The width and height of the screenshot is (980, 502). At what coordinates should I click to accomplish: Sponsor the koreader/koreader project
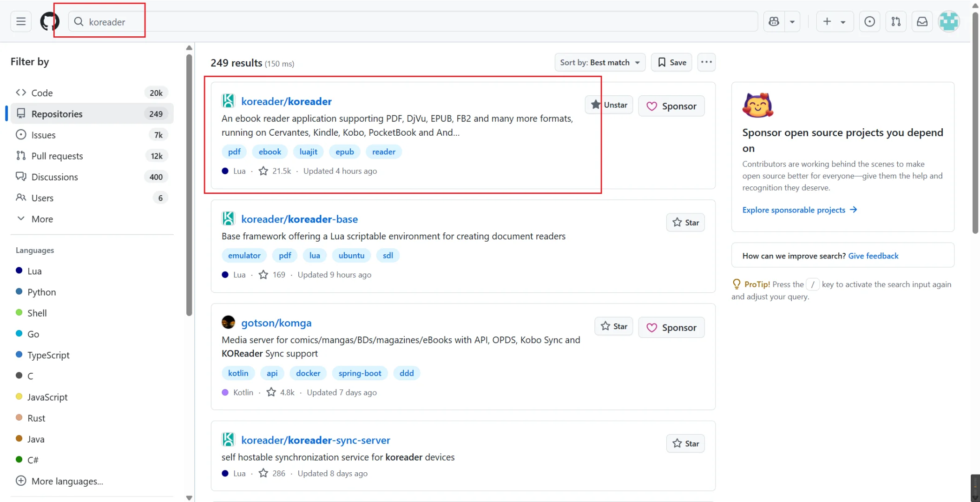pyautogui.click(x=671, y=106)
